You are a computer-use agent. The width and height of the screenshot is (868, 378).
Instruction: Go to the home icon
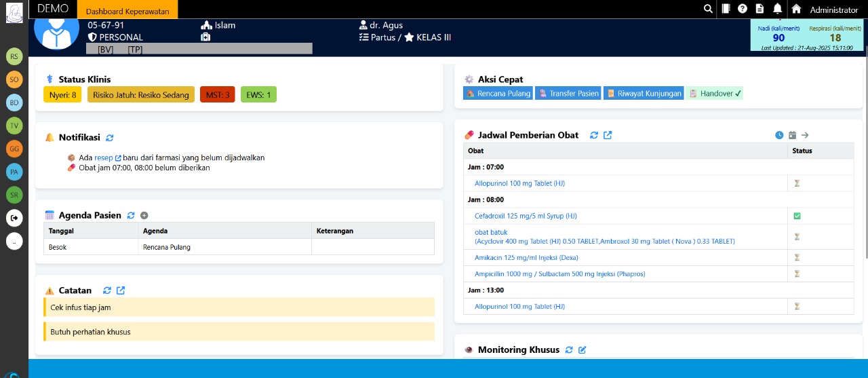pyautogui.click(x=796, y=9)
